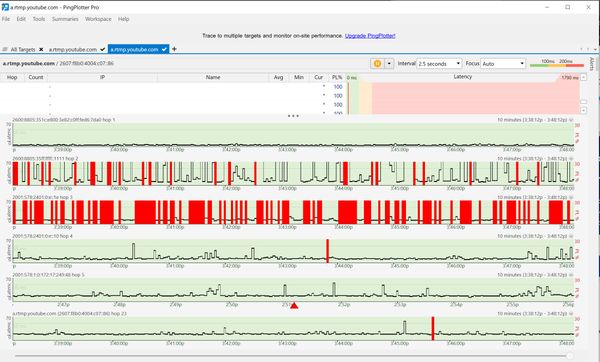
Task: Click the PL% column header
Action: pos(337,77)
